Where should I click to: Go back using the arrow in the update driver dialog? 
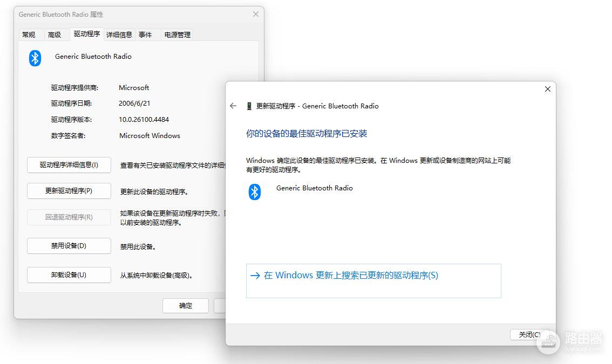[x=233, y=106]
